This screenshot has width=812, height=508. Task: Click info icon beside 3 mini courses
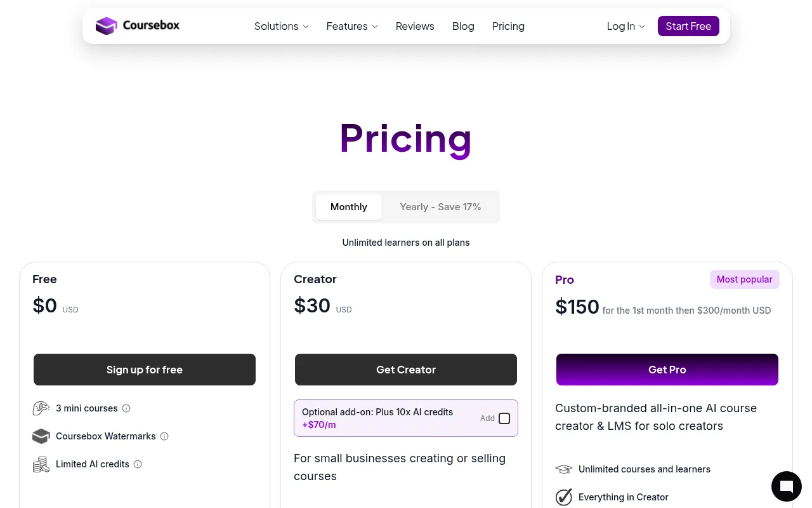[126, 408]
